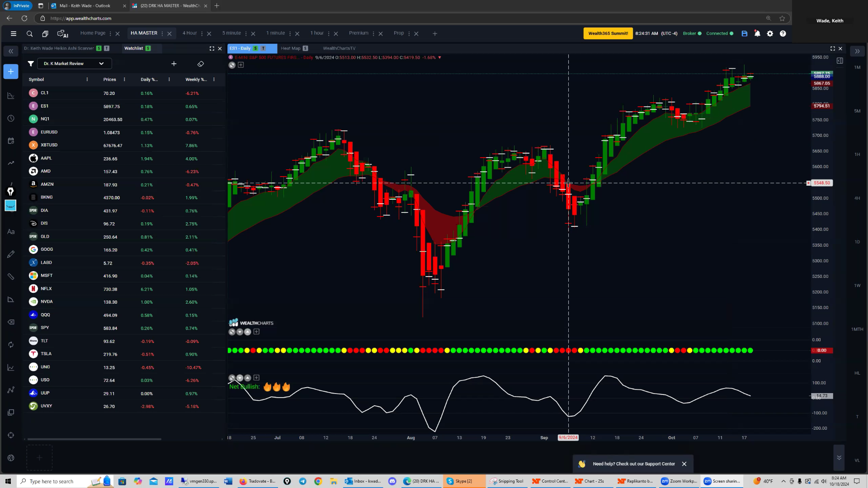Expand the bottom panel double chevron
The height and width of the screenshot is (488, 868).
click(839, 458)
